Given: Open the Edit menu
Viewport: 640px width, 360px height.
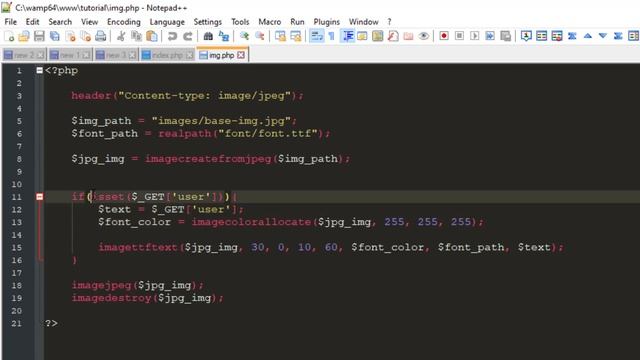Looking at the screenshot, I should 32,22.
